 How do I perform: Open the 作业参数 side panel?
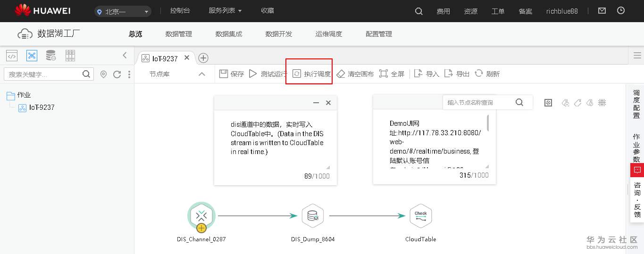[636, 148]
